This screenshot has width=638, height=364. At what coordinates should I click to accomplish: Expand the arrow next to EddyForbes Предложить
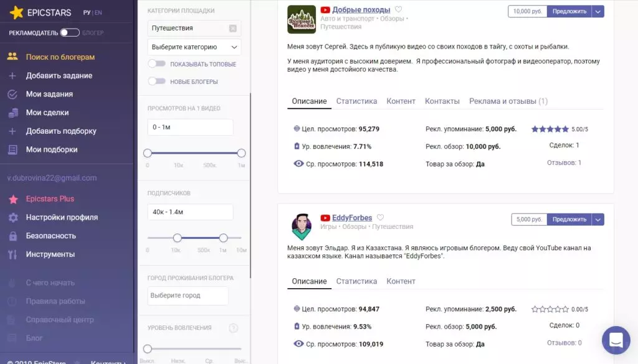click(598, 220)
